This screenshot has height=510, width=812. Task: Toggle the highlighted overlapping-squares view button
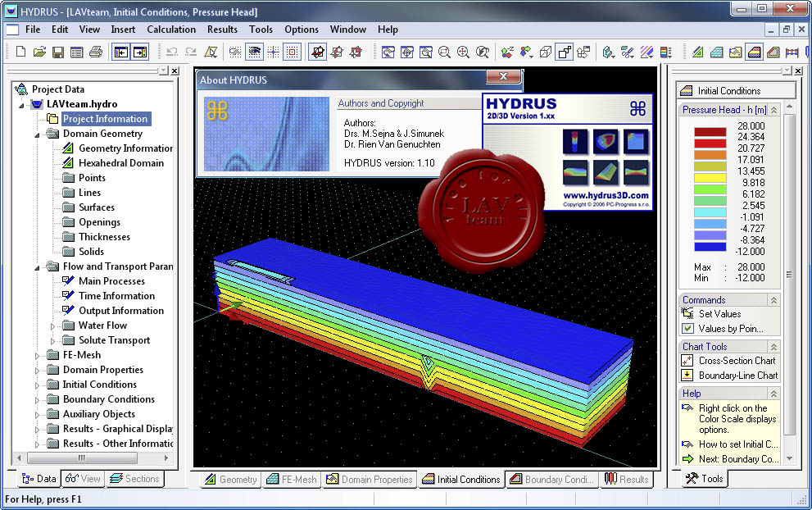(x=565, y=52)
